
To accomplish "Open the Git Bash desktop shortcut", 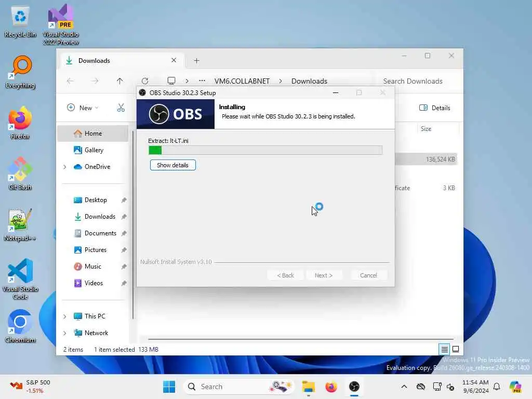I will tap(20, 174).
